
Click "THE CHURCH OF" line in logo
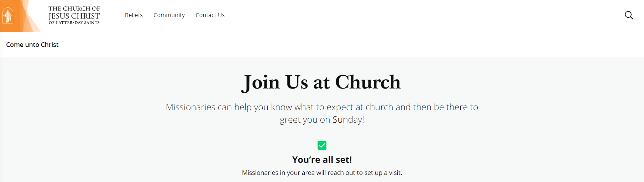[x=74, y=9]
